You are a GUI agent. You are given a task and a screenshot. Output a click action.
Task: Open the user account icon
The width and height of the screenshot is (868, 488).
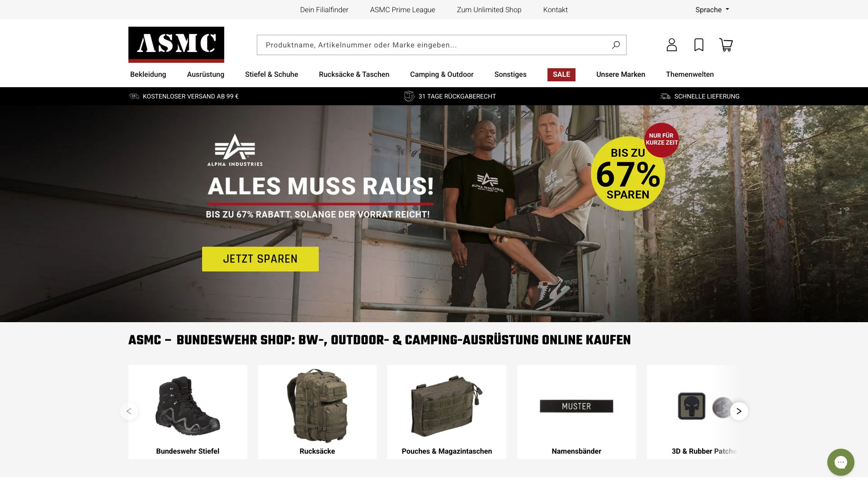671,45
